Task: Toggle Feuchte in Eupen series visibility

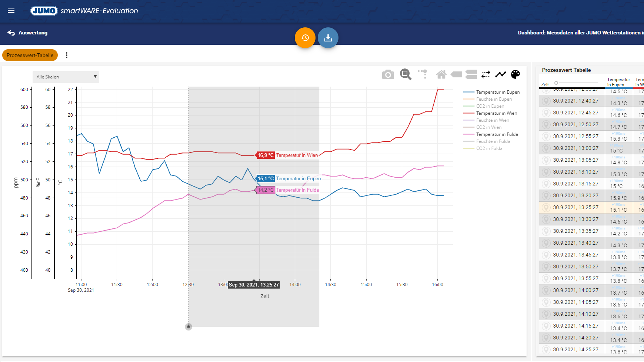Action: click(x=494, y=99)
